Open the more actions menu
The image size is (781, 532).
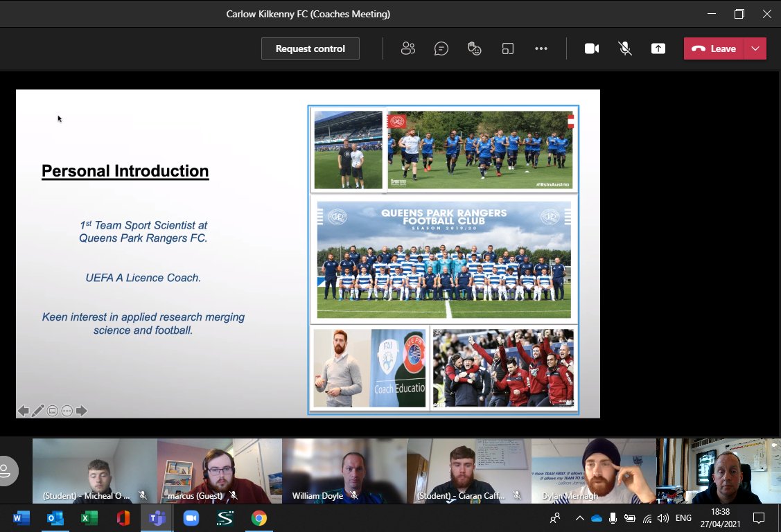coord(541,48)
